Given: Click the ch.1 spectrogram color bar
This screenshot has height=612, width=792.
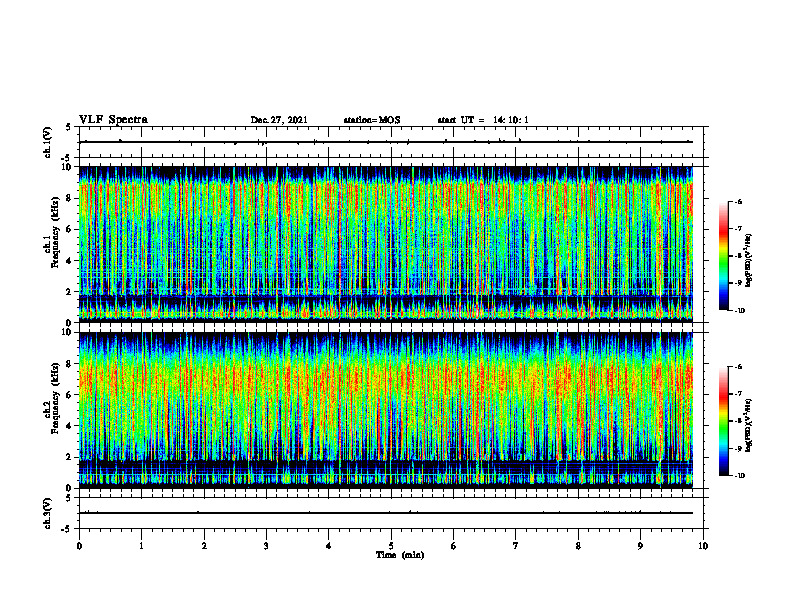Looking at the screenshot, I should 723,256.
